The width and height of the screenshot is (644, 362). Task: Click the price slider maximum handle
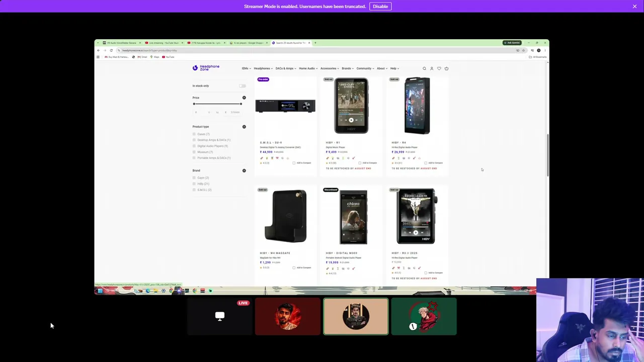(x=241, y=104)
